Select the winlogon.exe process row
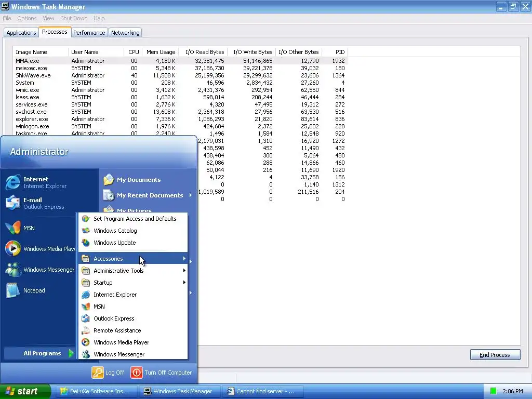Screen dimensions: 532x399 click(x=180, y=126)
